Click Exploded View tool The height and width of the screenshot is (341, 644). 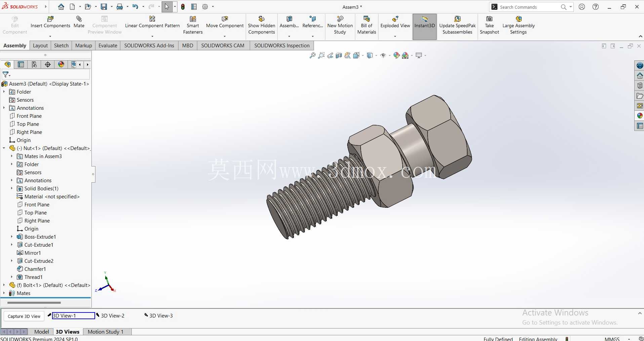(395, 22)
